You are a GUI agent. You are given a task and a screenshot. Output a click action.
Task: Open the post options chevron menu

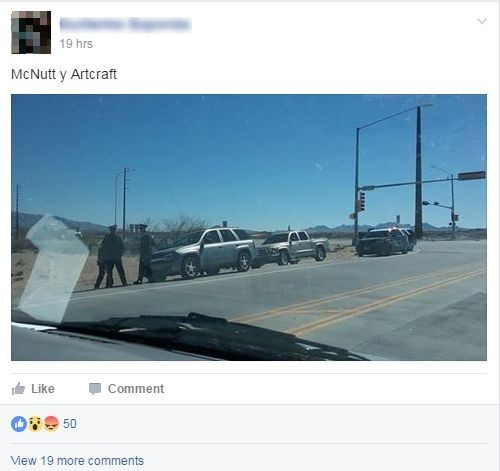click(x=482, y=21)
